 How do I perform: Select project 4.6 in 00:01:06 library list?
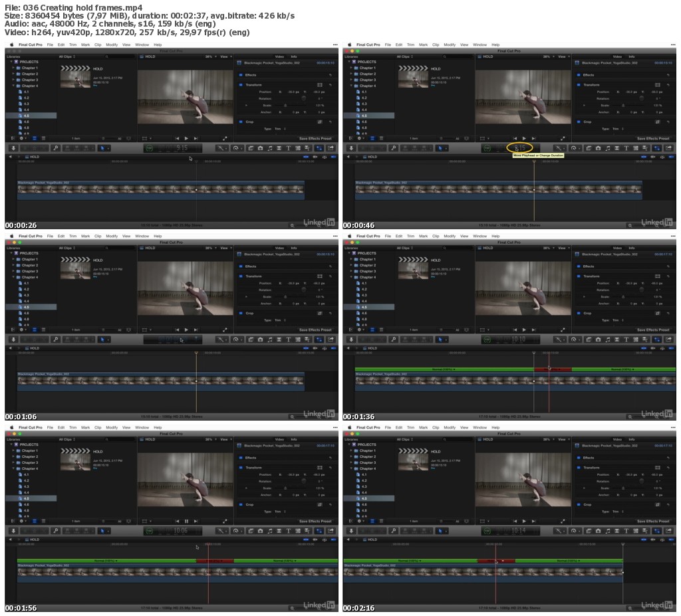[x=27, y=313]
